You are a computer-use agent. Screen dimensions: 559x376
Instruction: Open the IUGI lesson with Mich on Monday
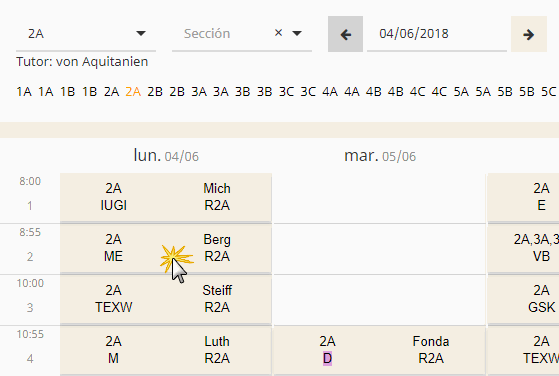(166, 197)
